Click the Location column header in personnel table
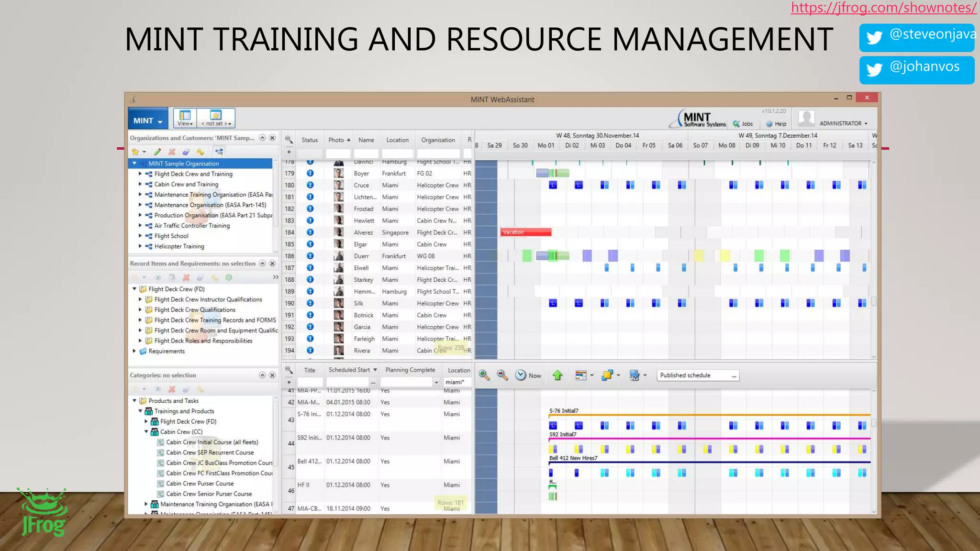This screenshot has width=980, height=551. pos(397,140)
